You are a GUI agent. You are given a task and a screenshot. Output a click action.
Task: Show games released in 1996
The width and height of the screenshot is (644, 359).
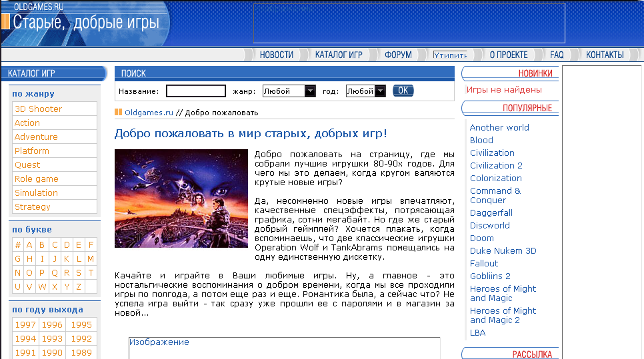pos(52,324)
